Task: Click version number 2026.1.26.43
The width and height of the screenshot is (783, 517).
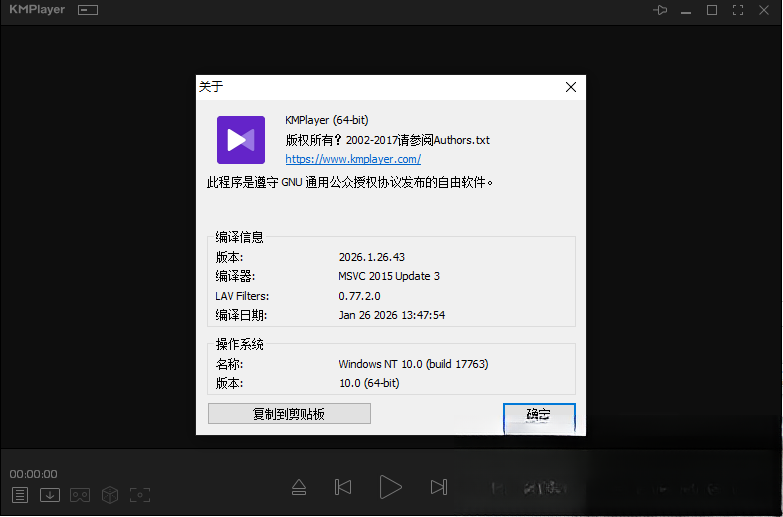Action: click(x=372, y=257)
